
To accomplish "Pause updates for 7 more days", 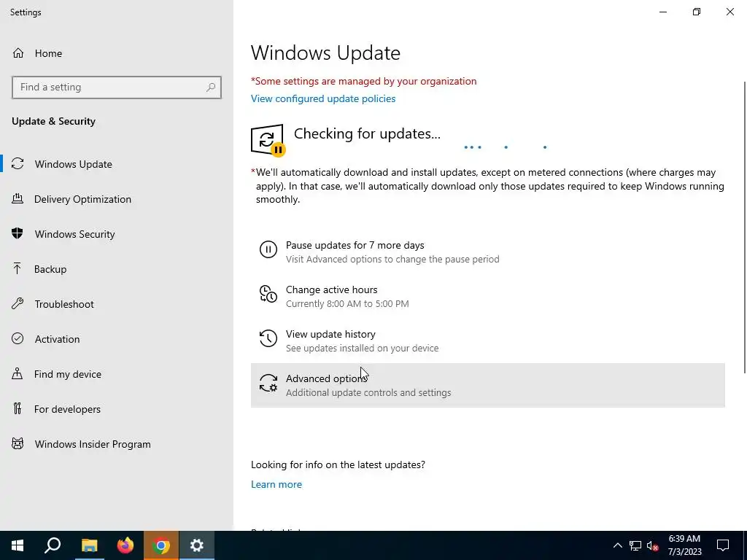I will 488,252.
